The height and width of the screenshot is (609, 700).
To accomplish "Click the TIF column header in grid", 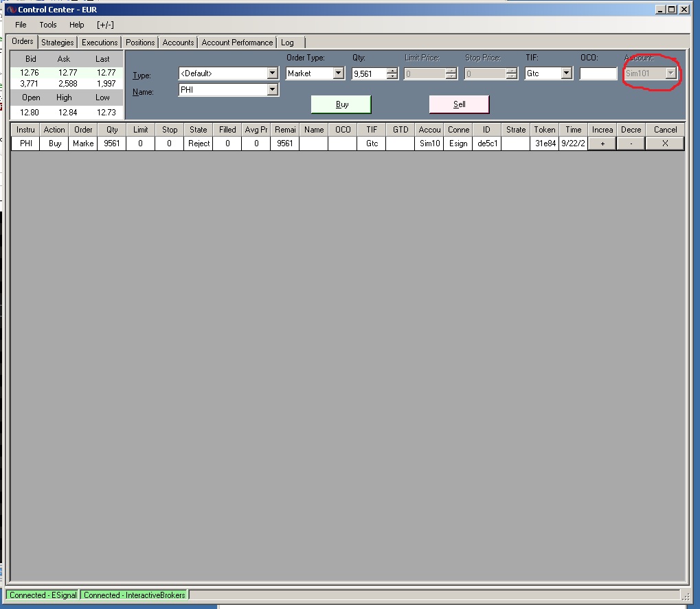I will (x=372, y=130).
